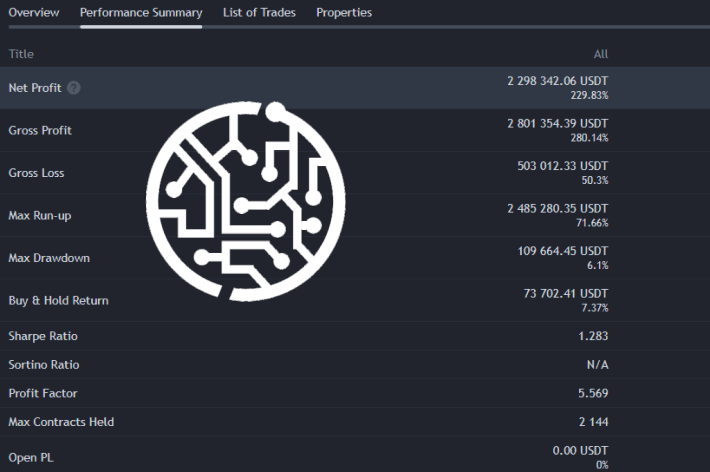Select the Buy & Hold Return row
710x472 pixels.
355,300
